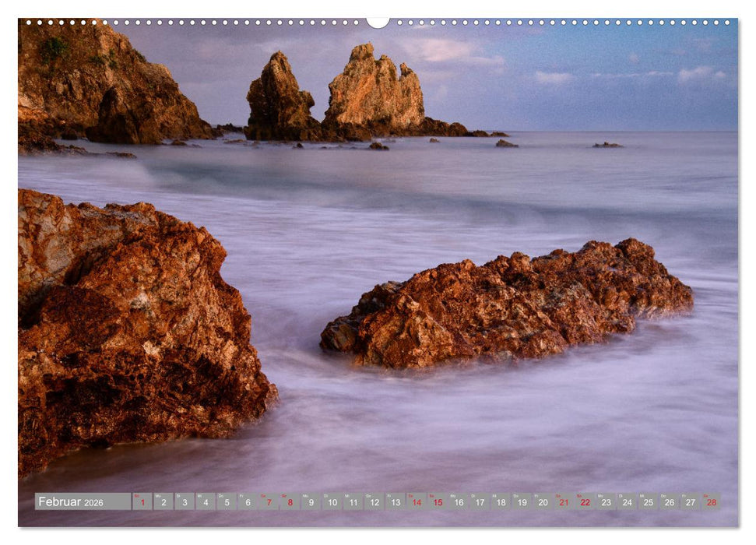Select date 13 midweek cell
756x545 pixels.
click(x=395, y=501)
